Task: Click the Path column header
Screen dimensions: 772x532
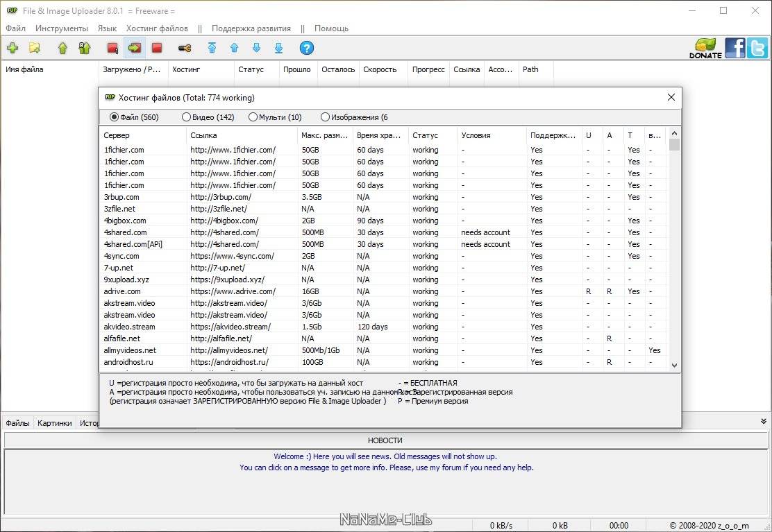Action: [536, 69]
